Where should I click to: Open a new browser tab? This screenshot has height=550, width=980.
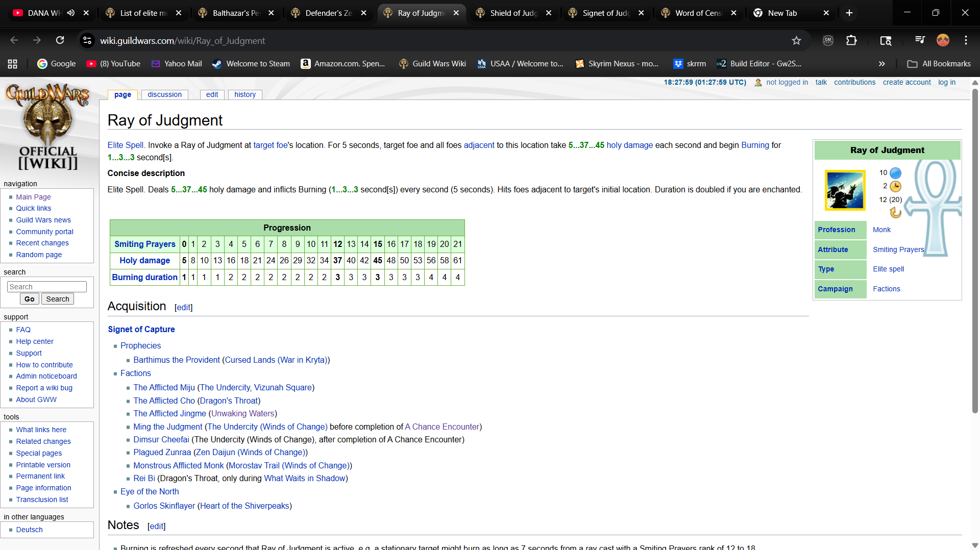point(849,13)
